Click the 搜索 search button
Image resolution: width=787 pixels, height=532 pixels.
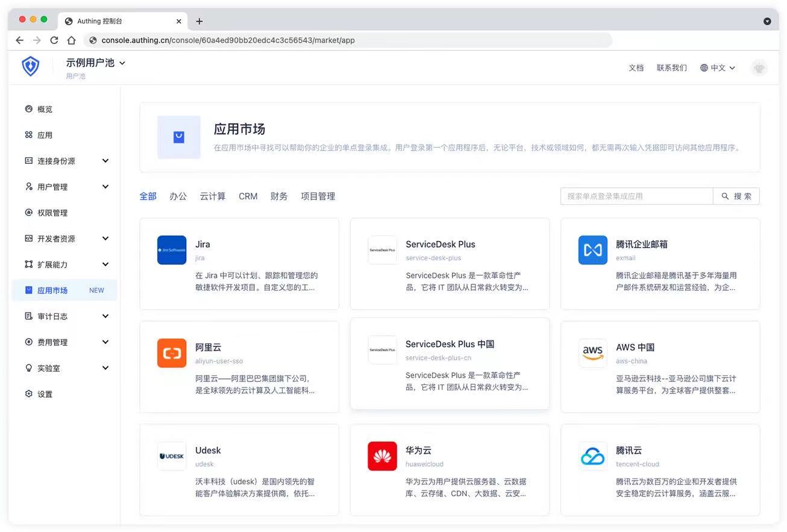[x=736, y=196]
